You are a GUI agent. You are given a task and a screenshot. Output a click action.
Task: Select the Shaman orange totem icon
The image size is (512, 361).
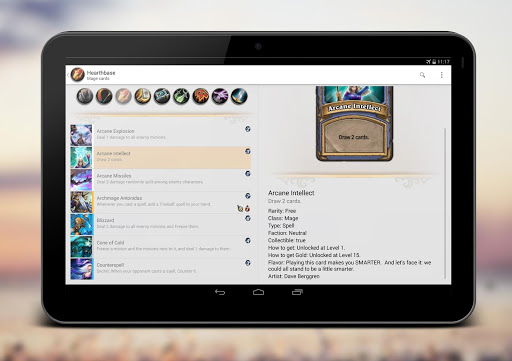(x=201, y=97)
